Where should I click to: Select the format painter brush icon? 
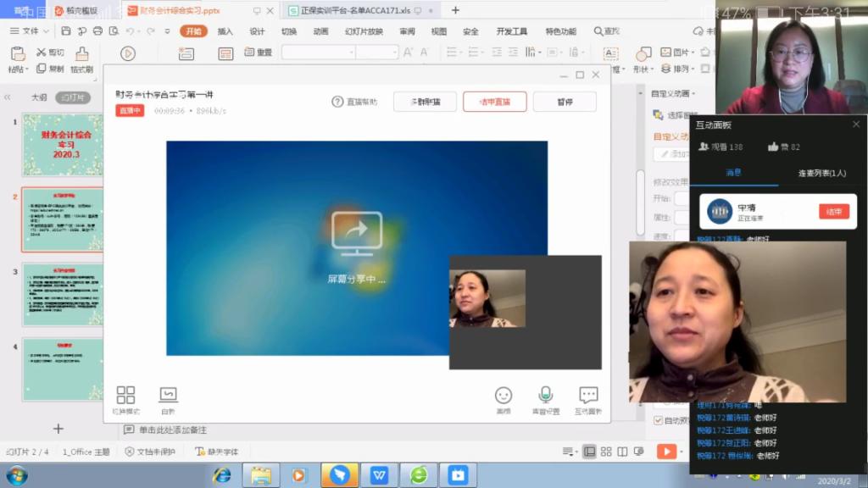[82, 54]
